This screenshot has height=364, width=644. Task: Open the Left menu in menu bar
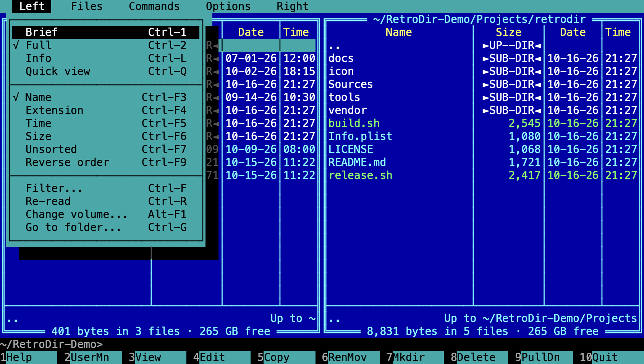(x=32, y=6)
